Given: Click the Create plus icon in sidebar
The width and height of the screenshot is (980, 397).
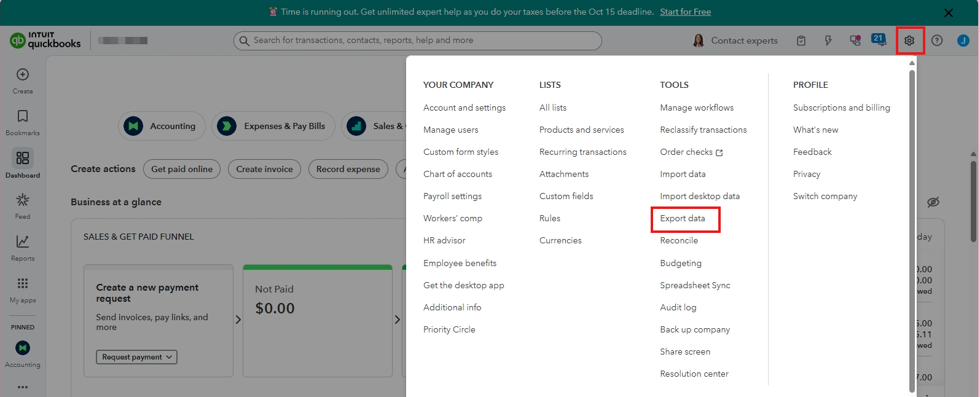Looking at the screenshot, I should 23,74.
